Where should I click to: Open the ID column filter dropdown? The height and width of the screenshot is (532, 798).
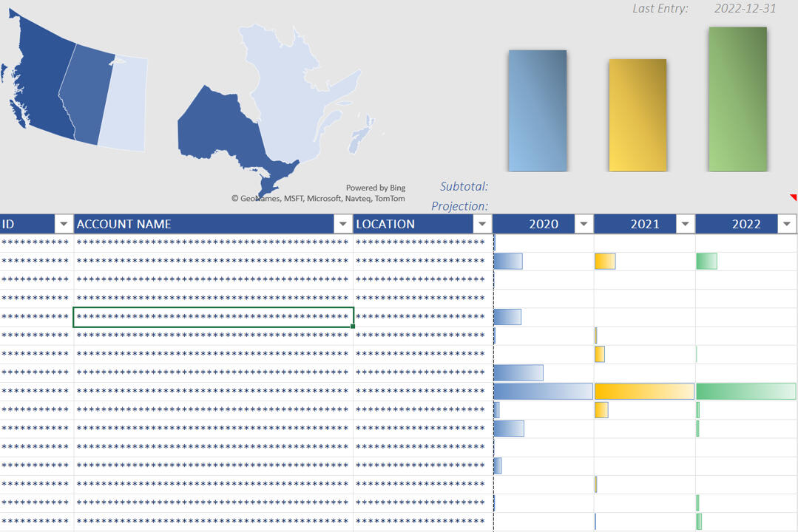point(64,224)
